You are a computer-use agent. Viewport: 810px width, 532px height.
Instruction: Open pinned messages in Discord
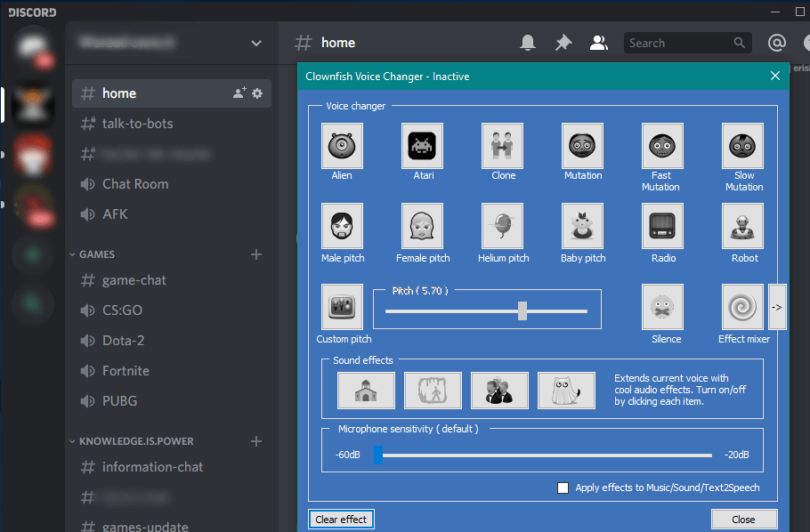[x=563, y=43]
